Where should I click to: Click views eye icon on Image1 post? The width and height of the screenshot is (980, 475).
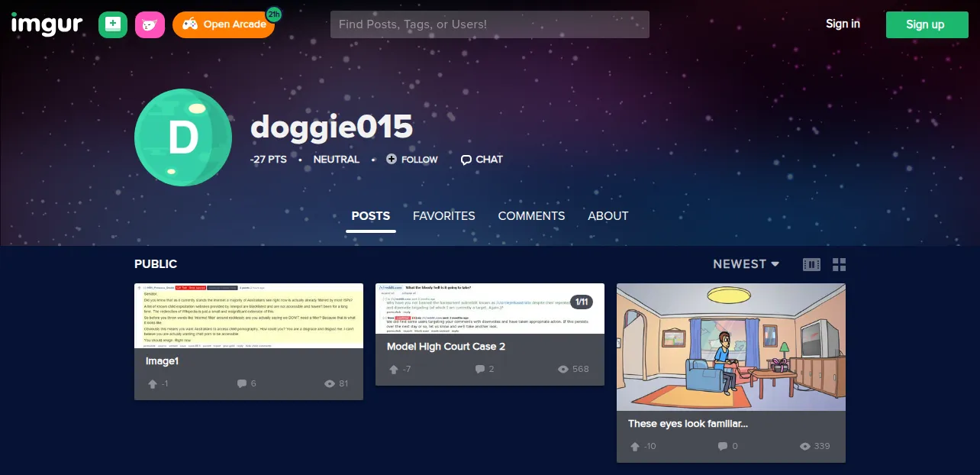coord(330,383)
